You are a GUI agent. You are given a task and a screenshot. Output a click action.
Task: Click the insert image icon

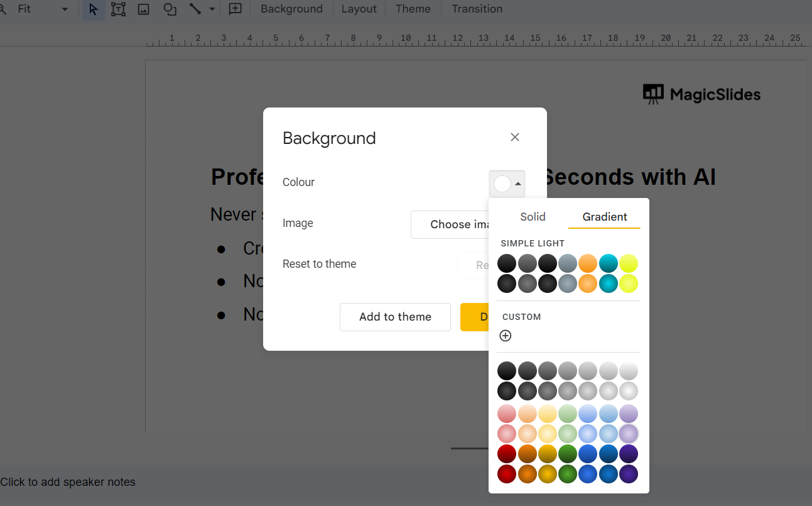(144, 9)
